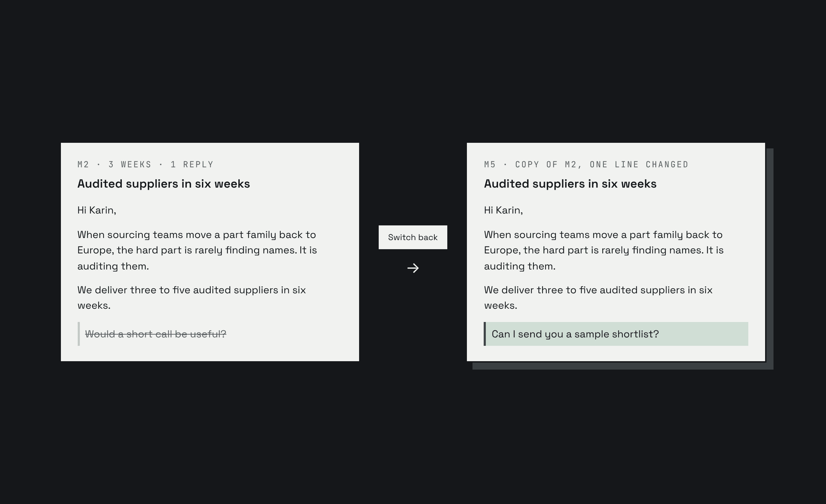Click the M2 card's subject 'Audited suppliers in six weeks'
Viewport: 826px width, 504px height.
pyautogui.click(x=163, y=184)
